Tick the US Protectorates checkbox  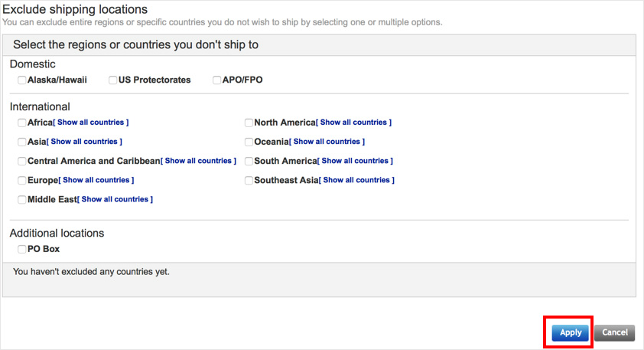click(x=112, y=80)
